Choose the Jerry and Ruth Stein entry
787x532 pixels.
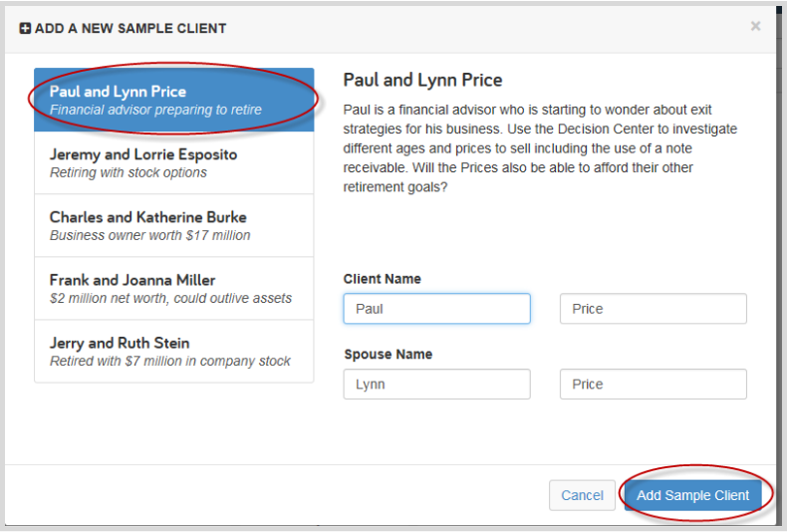(174, 352)
